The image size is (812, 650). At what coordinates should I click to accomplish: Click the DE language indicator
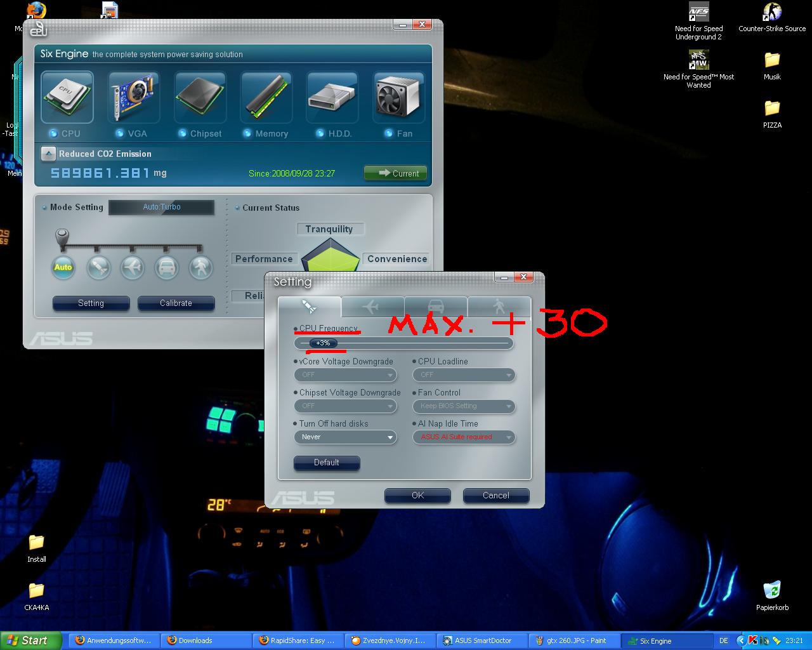[723, 640]
